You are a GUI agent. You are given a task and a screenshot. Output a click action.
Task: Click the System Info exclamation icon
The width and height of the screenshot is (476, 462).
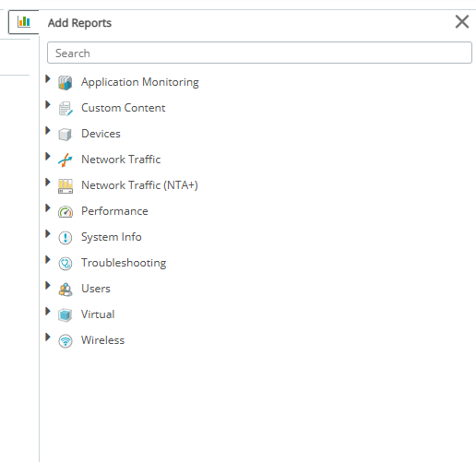tap(65, 238)
